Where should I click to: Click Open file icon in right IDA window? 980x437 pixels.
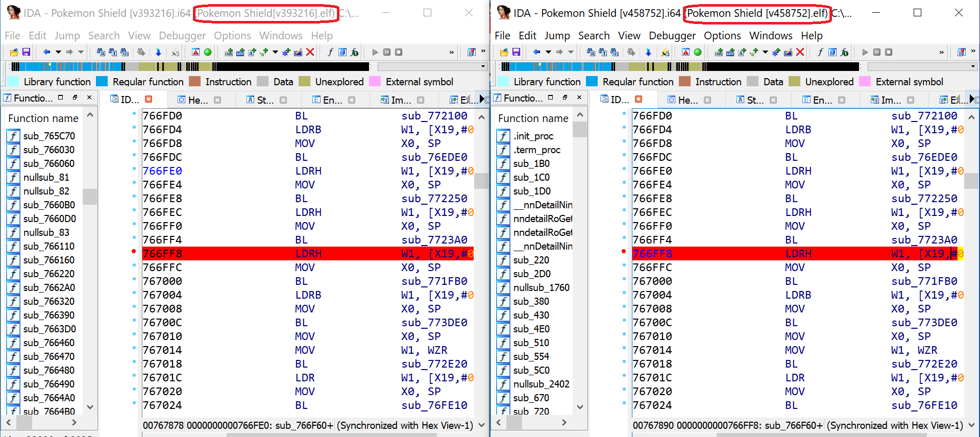pos(504,52)
